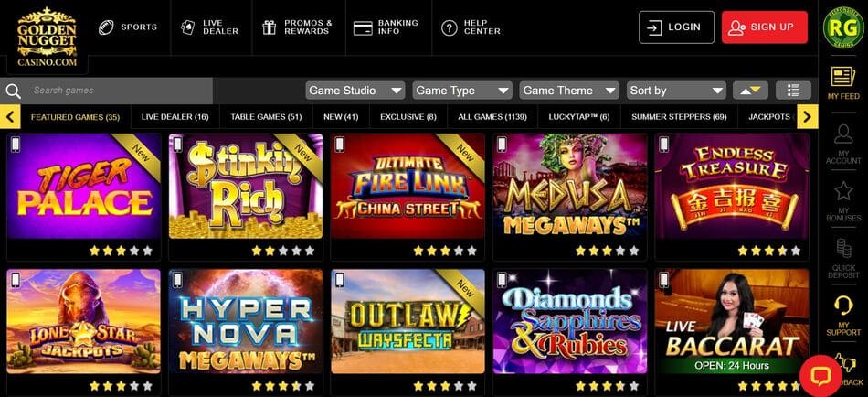Click the RG responsible gaming badge
868x397 pixels.
(x=842, y=26)
